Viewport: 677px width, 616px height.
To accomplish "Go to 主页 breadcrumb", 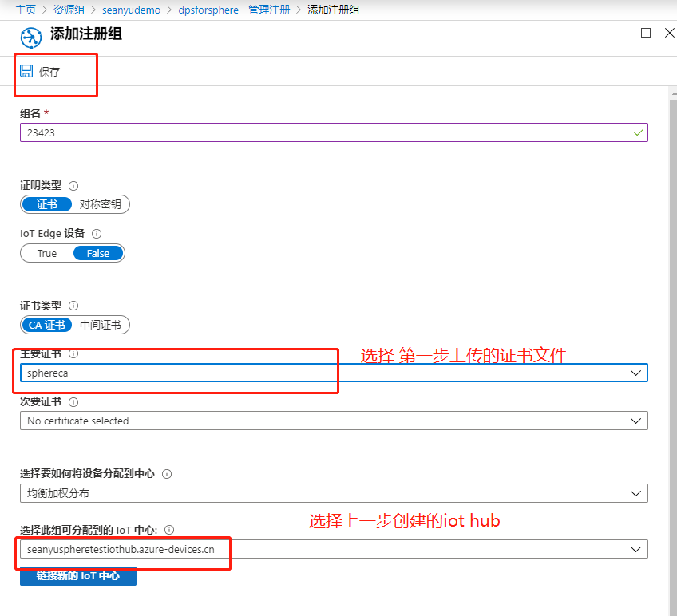I will click(26, 10).
